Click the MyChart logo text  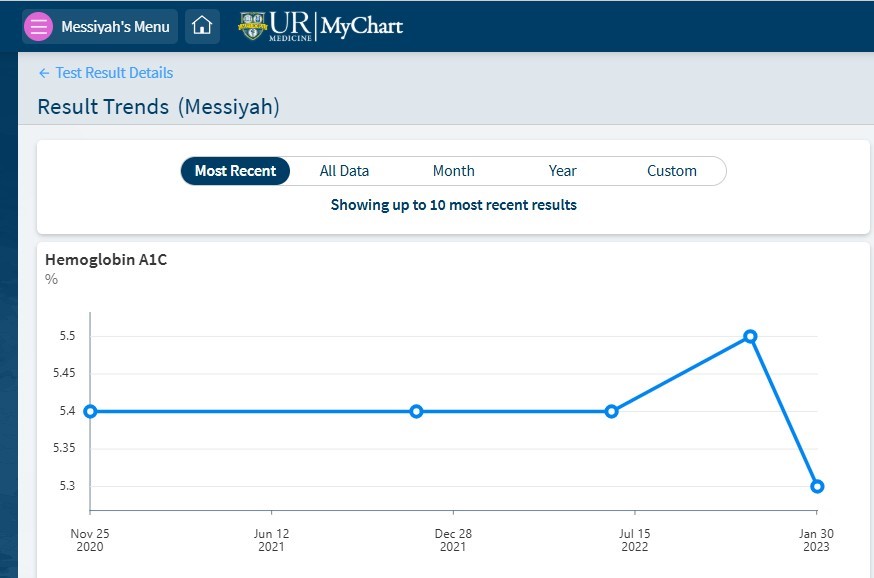point(362,26)
